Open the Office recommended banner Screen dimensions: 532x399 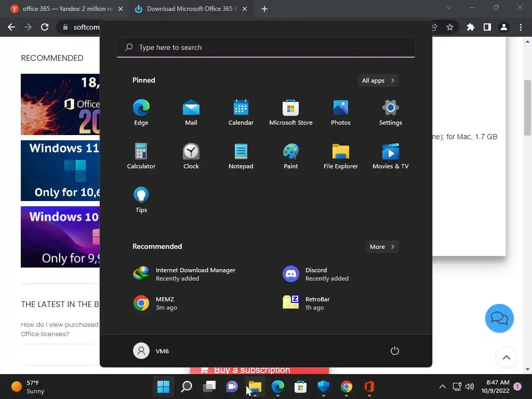click(x=60, y=104)
